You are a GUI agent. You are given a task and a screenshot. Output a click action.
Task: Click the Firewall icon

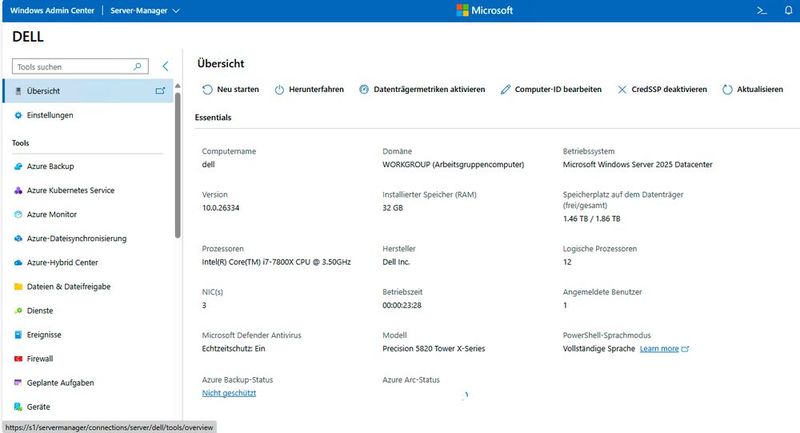point(18,359)
